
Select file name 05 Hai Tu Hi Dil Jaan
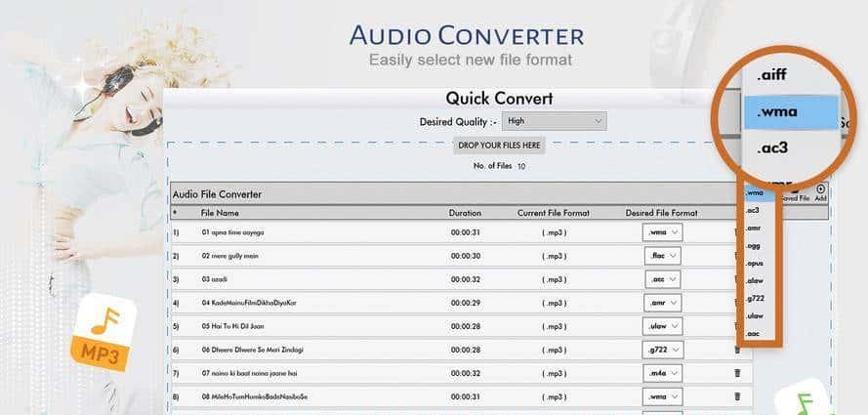[232, 326]
